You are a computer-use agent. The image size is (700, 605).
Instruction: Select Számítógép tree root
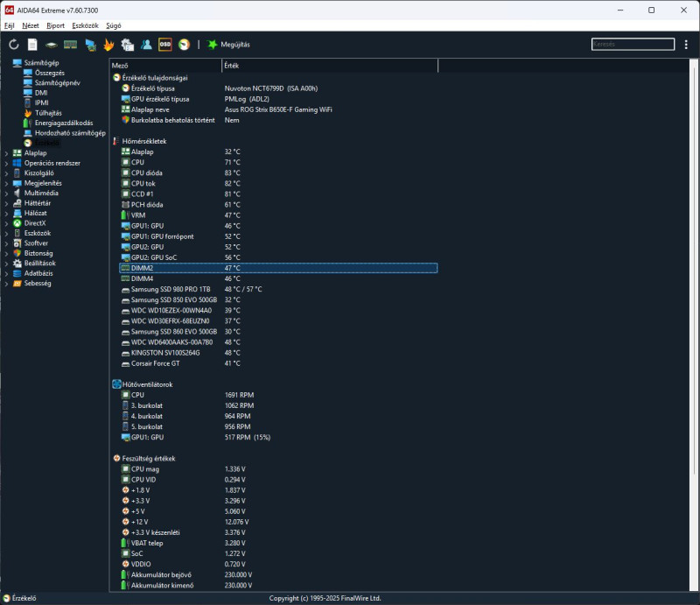pos(41,62)
